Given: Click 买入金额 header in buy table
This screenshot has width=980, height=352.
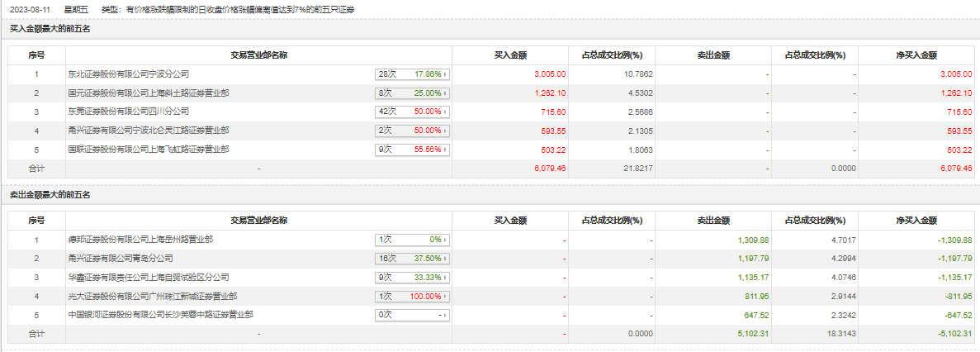Looking at the screenshot, I should point(510,55).
